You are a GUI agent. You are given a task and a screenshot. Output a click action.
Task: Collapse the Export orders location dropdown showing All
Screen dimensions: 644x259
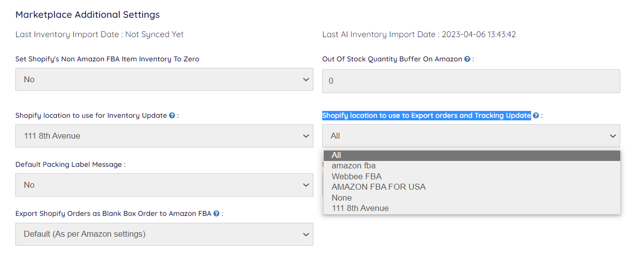click(x=471, y=136)
